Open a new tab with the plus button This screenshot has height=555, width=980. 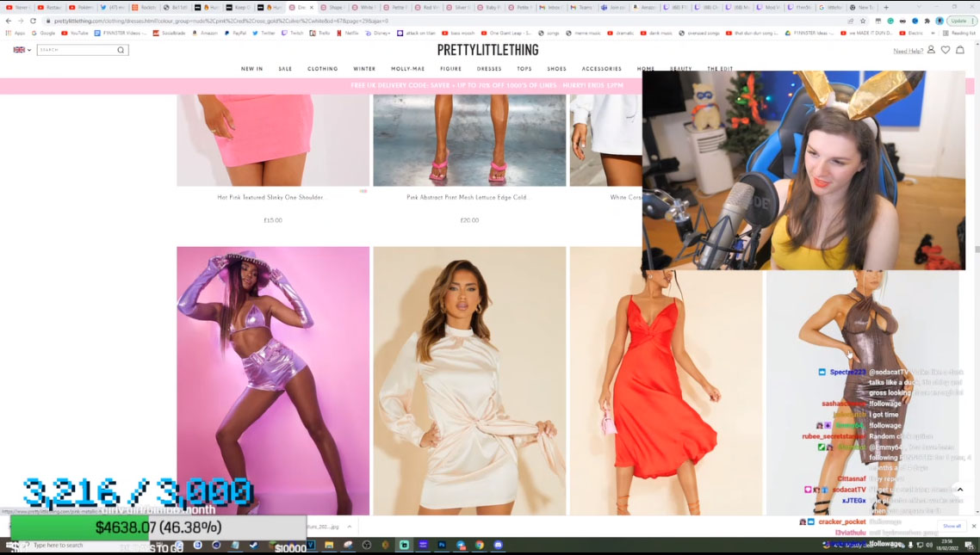[x=885, y=8]
